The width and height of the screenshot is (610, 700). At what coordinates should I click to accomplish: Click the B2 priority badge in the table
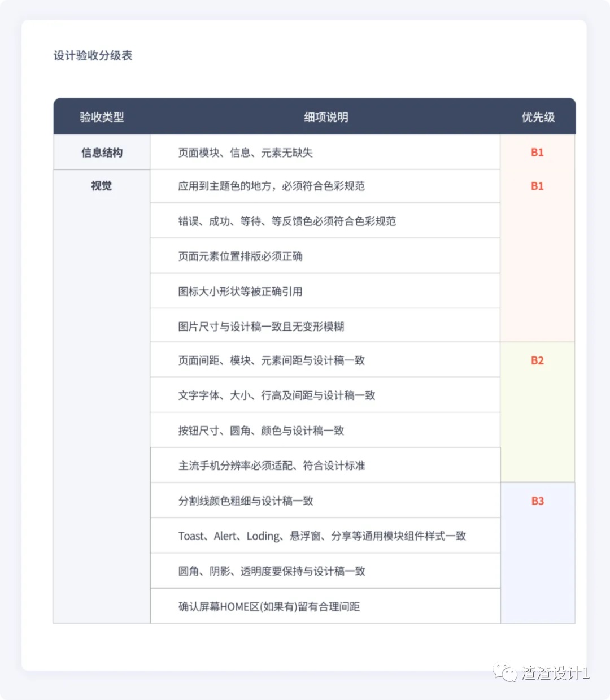[x=537, y=360]
